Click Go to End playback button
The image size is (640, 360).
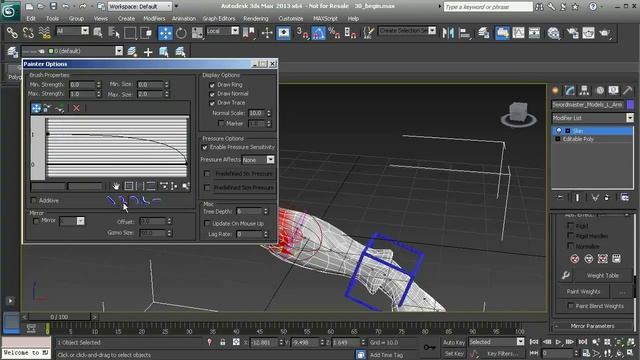(582, 342)
